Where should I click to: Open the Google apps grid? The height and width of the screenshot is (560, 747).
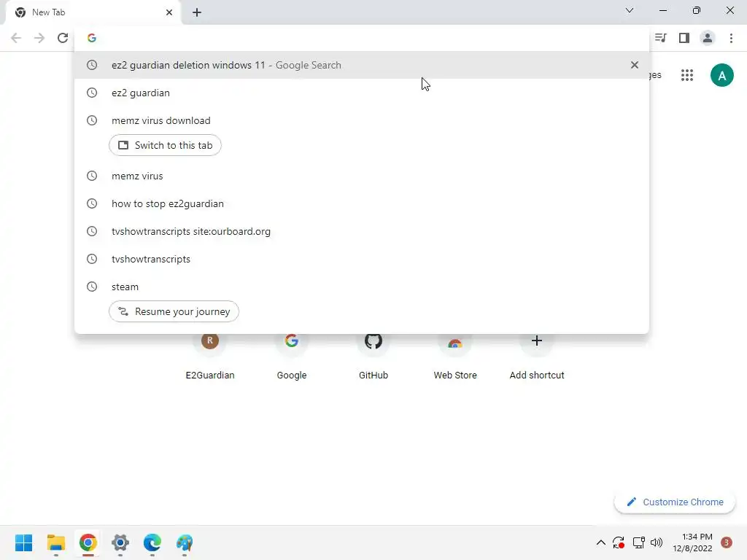(687, 75)
